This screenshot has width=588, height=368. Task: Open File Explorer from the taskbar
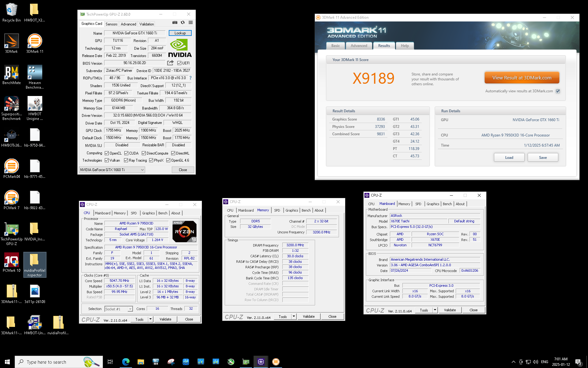click(141, 362)
